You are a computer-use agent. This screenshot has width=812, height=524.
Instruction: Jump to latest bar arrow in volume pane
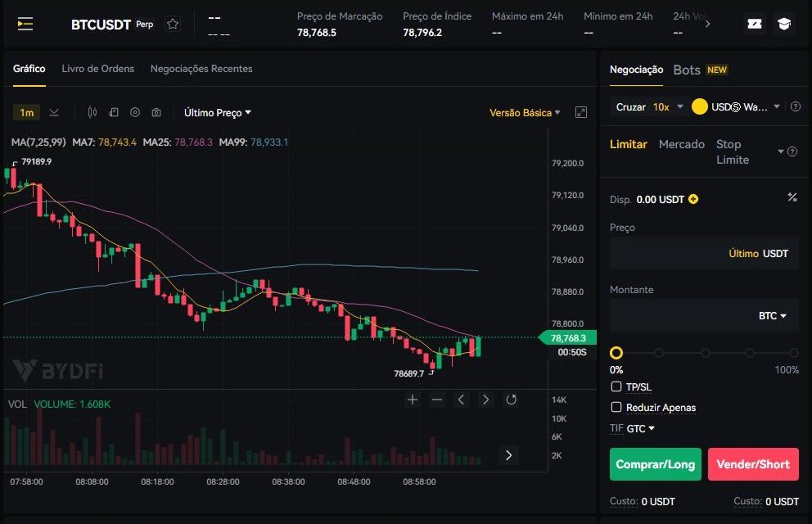pos(508,455)
